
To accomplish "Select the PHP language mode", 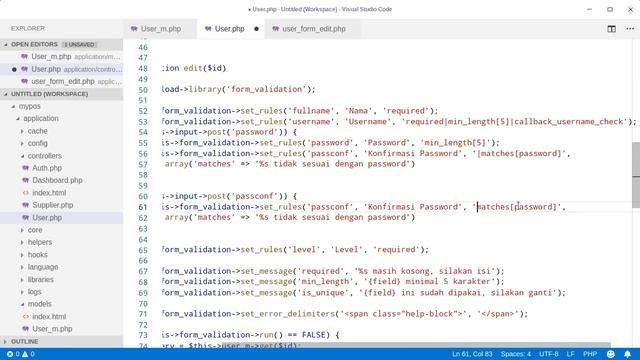I will click(x=590, y=354).
